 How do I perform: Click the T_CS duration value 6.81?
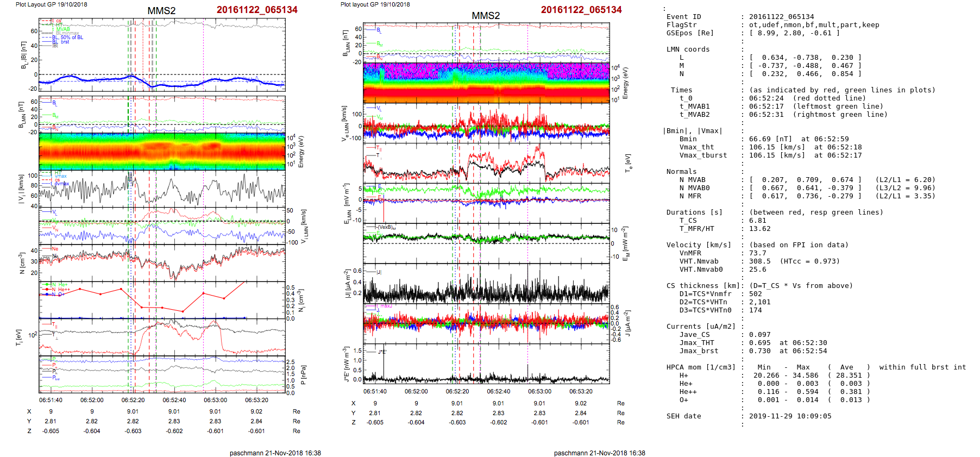coord(757,221)
